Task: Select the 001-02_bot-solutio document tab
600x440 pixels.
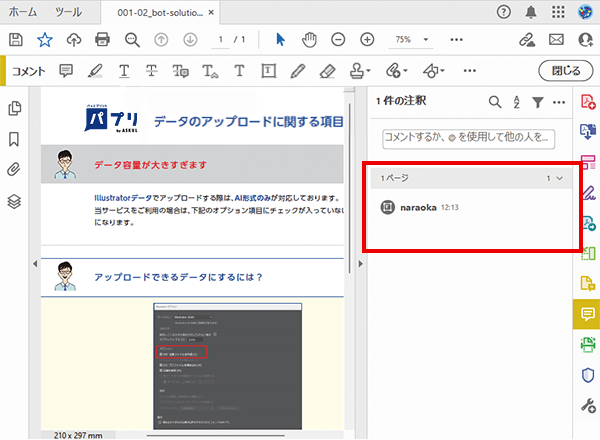Action: pos(160,13)
